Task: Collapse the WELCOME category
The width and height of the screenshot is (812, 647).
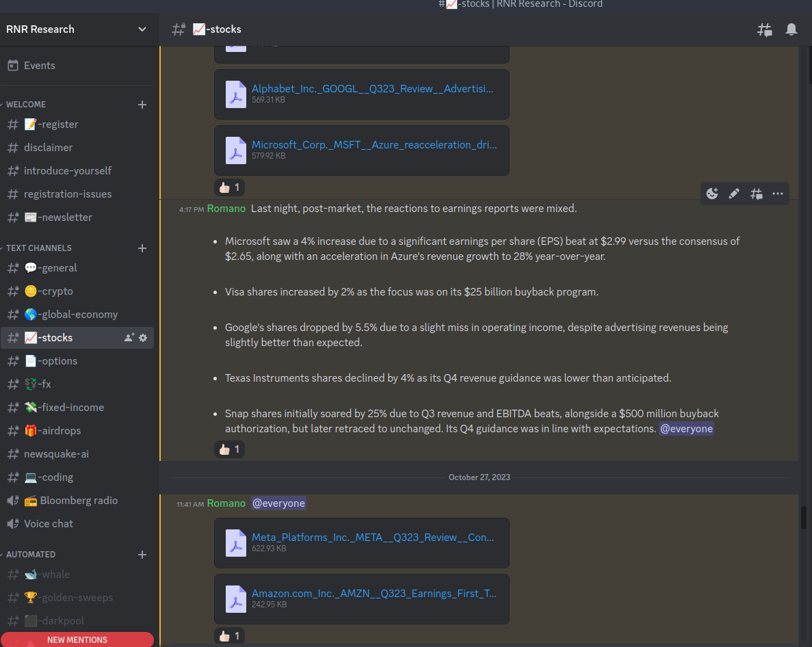Action: pos(25,105)
